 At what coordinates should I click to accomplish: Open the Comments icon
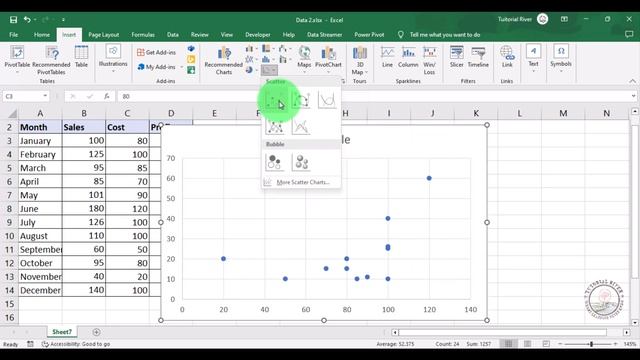coord(629,35)
